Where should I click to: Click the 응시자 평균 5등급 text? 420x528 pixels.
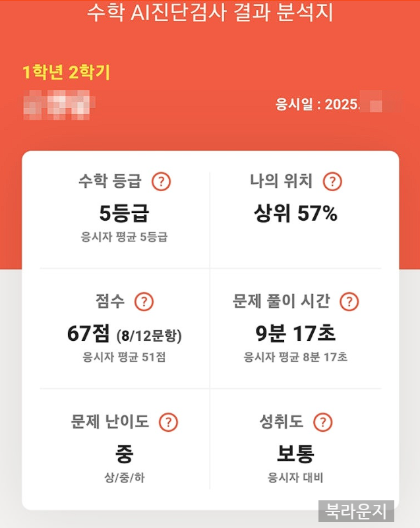tap(124, 237)
